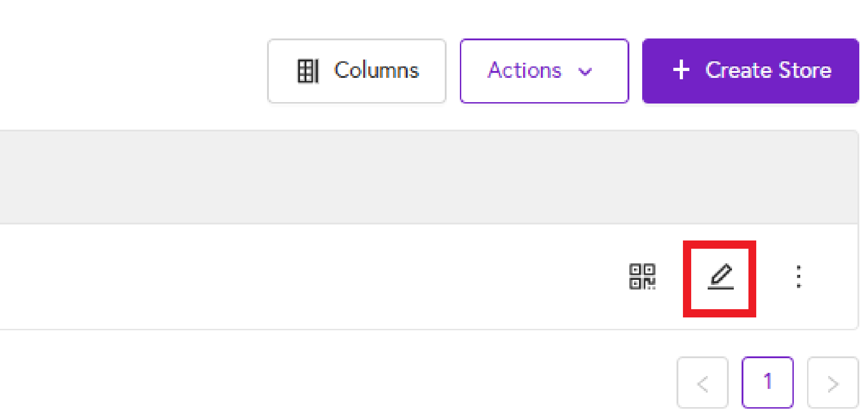Viewport: 868px width, 415px height.
Task: Select page 1 in pagination
Action: pyautogui.click(x=768, y=383)
